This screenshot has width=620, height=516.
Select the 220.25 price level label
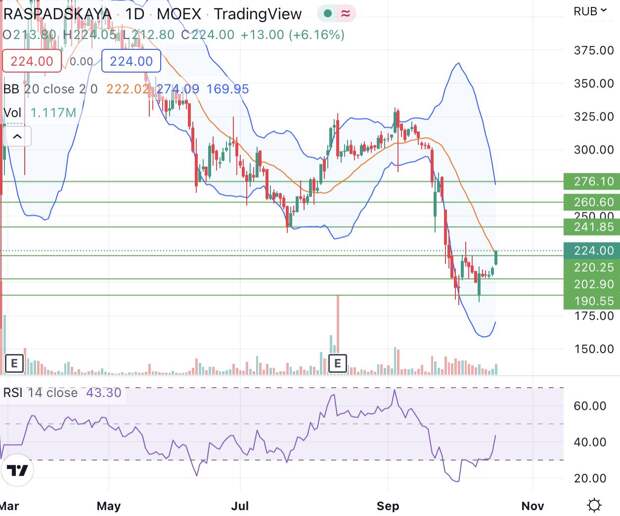tap(592, 268)
